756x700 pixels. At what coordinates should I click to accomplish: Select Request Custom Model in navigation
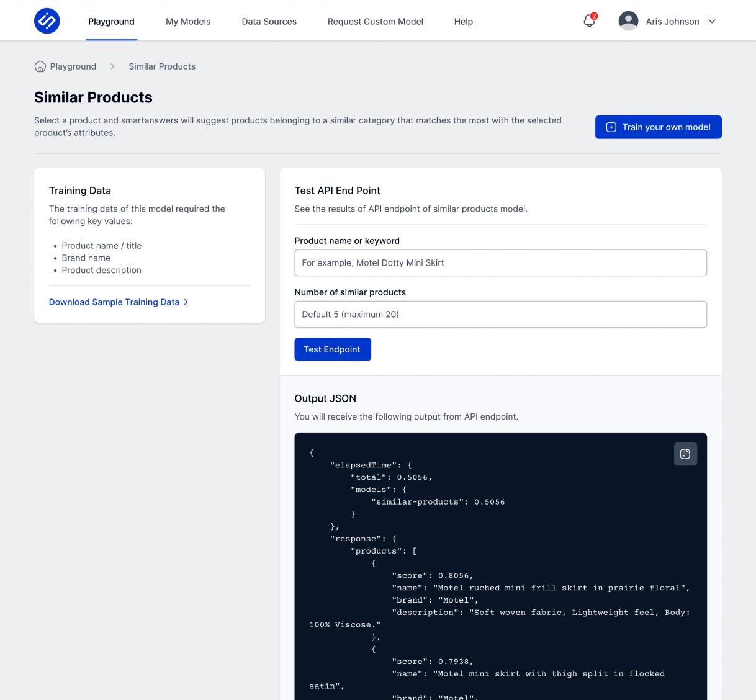[375, 21]
